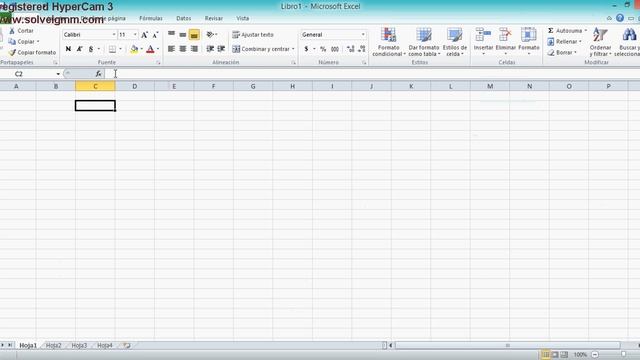This screenshot has width=640, height=360.
Task: Toggle italic K formatting
Action: (80, 49)
